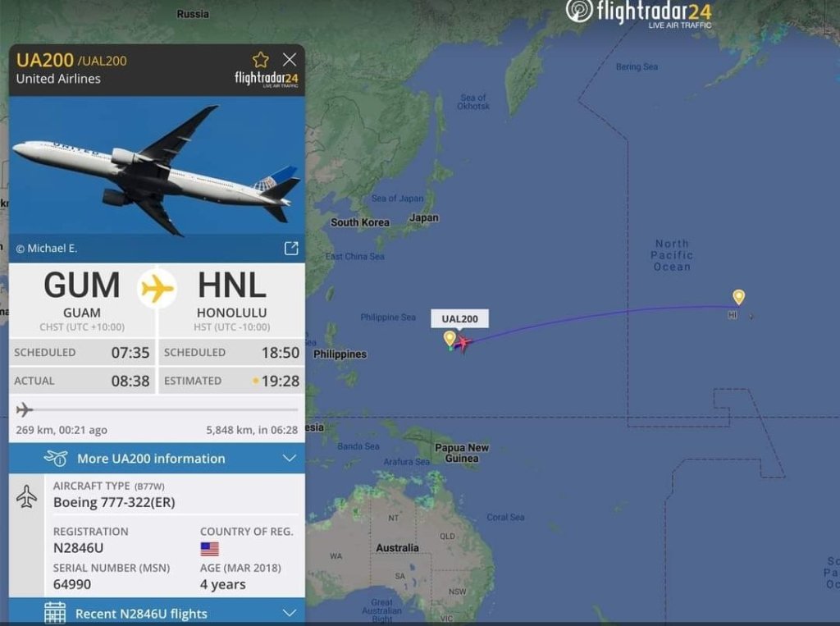Select the Honolulu airport pin marker
Viewport: 840px width, 626px height.
[739, 297]
